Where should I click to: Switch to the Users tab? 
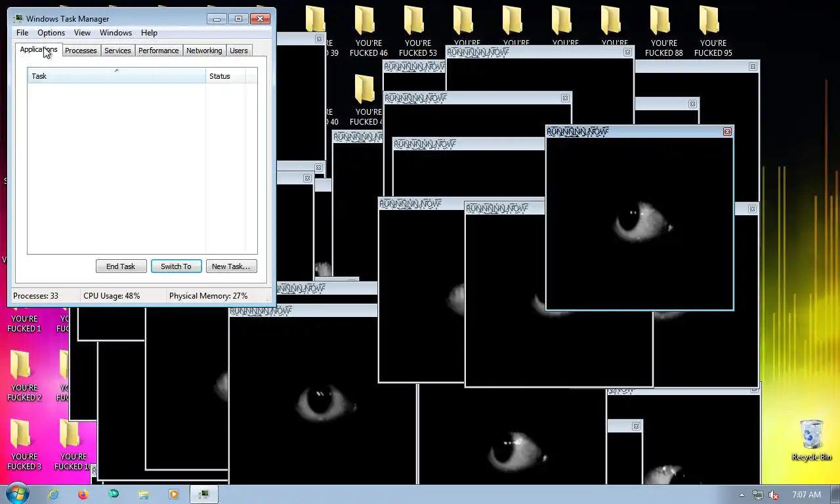tap(239, 51)
